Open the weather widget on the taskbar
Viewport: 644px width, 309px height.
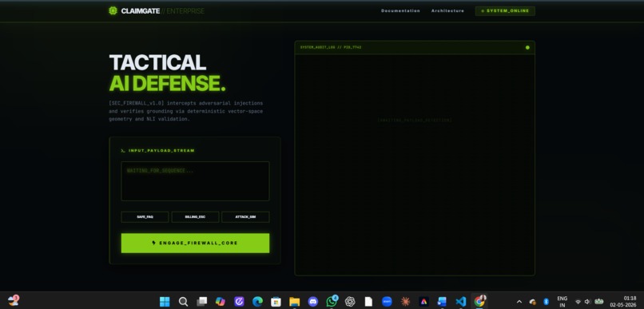point(13,301)
